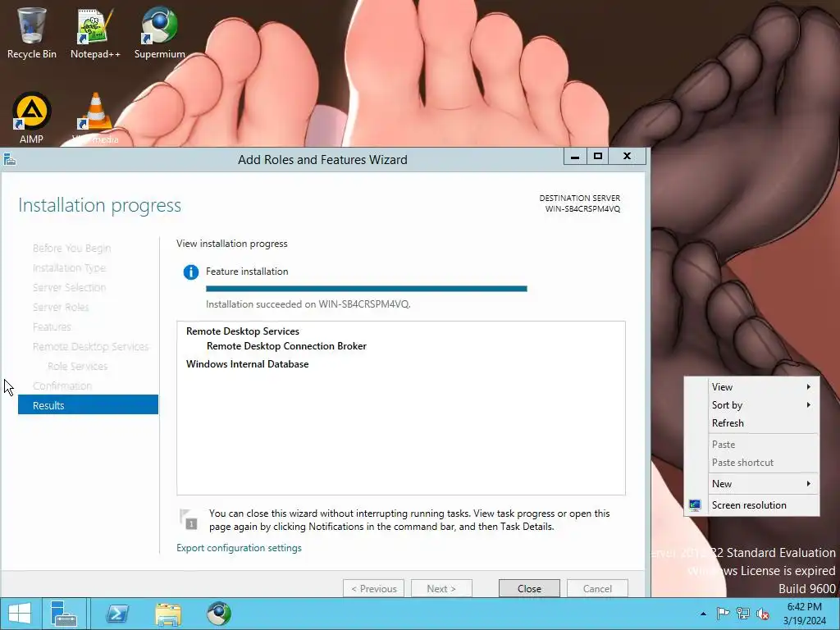Select the Before You Begin step

click(x=72, y=248)
